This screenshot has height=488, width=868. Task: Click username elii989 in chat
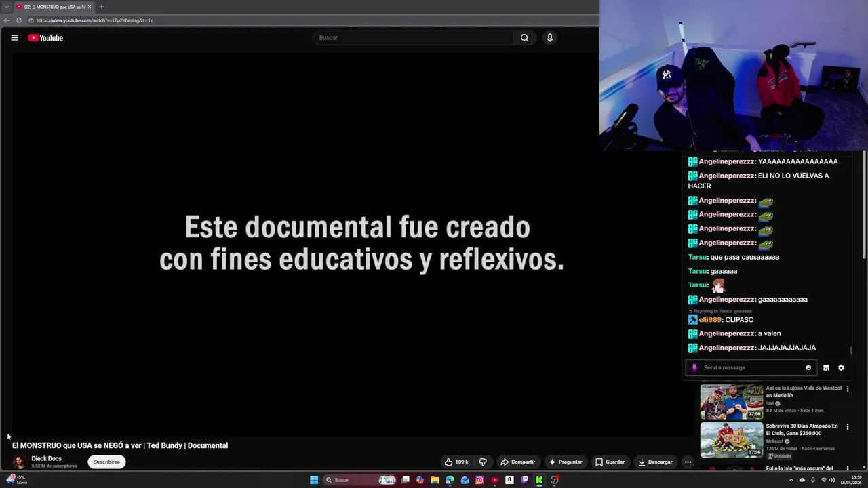click(710, 320)
